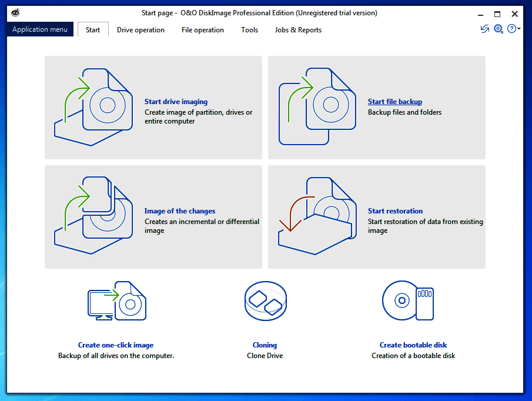Click the Cloning drive icon
The height and width of the screenshot is (401, 532).
click(x=265, y=300)
